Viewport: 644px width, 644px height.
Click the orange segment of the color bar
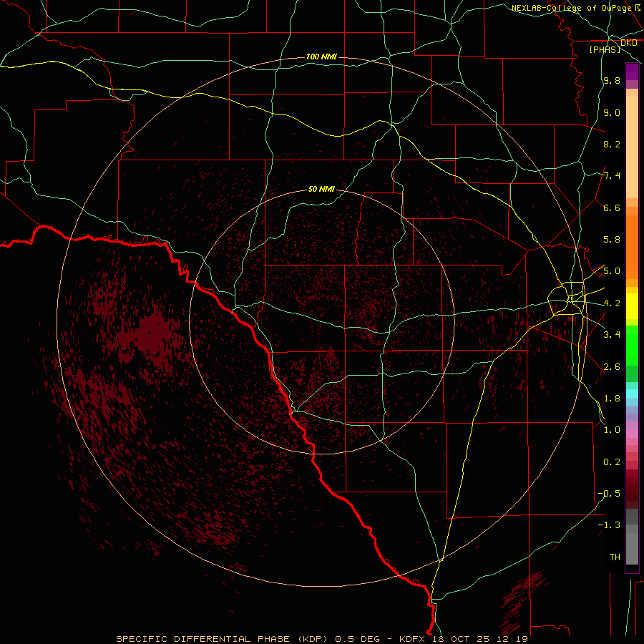coord(632,248)
